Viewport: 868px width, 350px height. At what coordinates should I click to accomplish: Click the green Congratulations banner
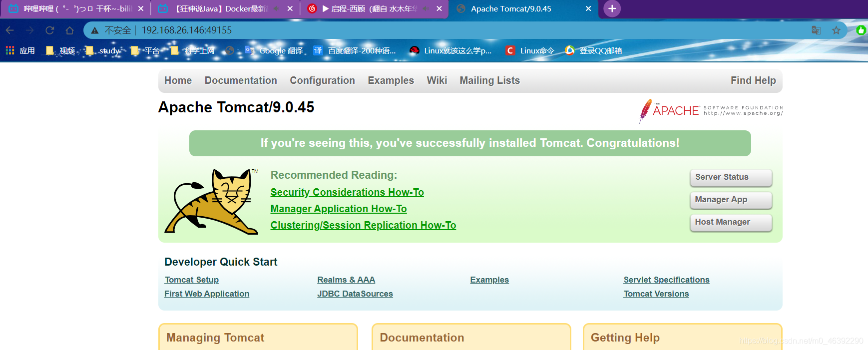(x=470, y=143)
